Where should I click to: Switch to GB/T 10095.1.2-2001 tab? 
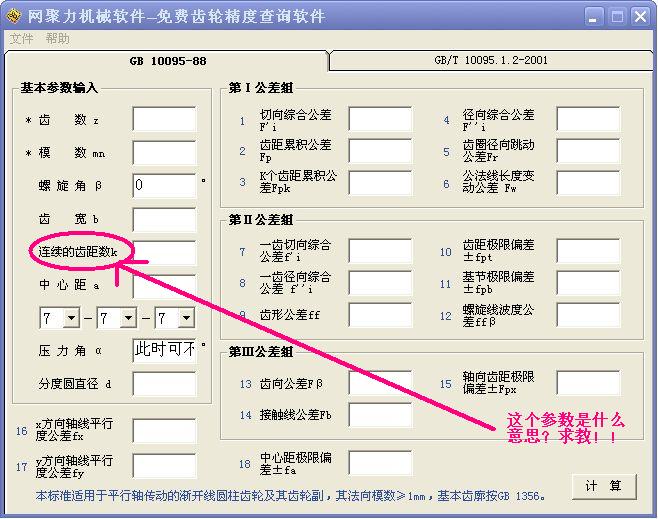pos(491,60)
